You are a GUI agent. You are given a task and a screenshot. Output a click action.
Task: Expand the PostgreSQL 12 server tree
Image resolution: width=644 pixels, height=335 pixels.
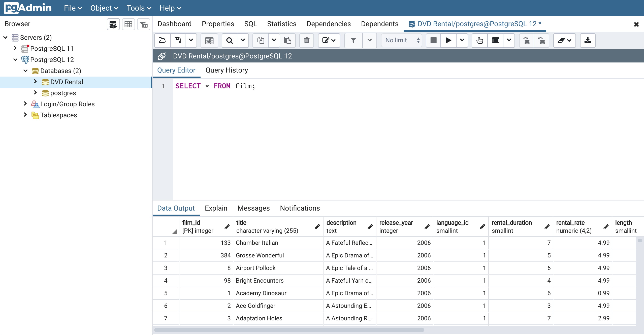[x=16, y=60]
